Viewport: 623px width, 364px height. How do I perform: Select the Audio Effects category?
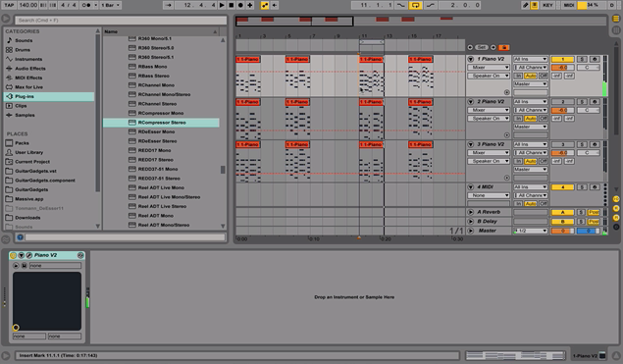(x=30, y=69)
